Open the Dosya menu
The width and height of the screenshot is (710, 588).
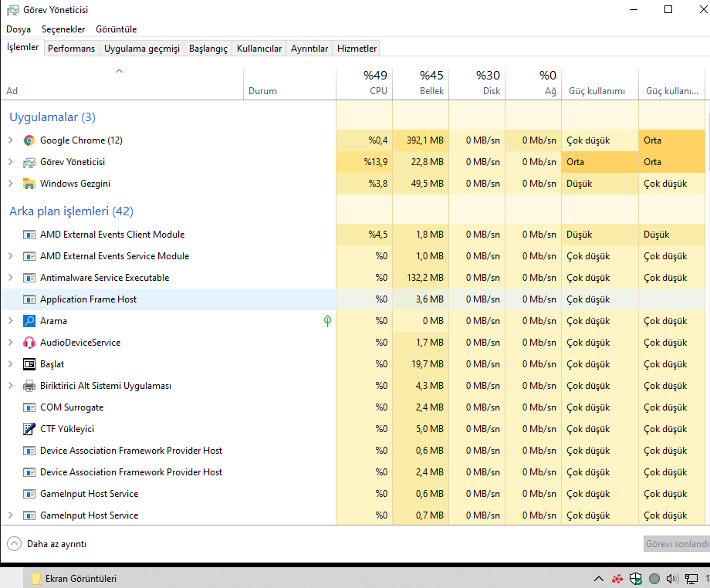click(19, 29)
